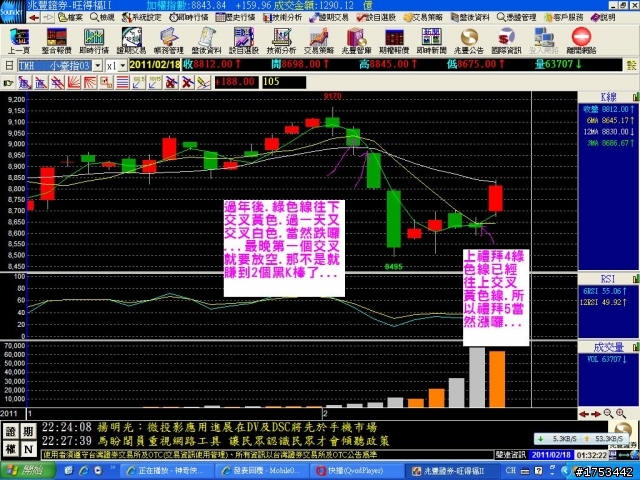Screen dimensions: 640x480
Task: Click VOL 63707 in 成交量 panel
Action: [607, 359]
